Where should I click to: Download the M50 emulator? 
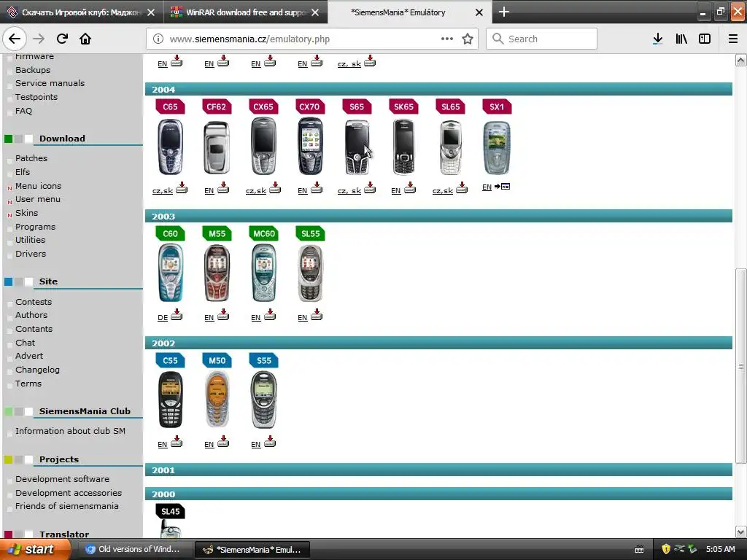click(223, 441)
